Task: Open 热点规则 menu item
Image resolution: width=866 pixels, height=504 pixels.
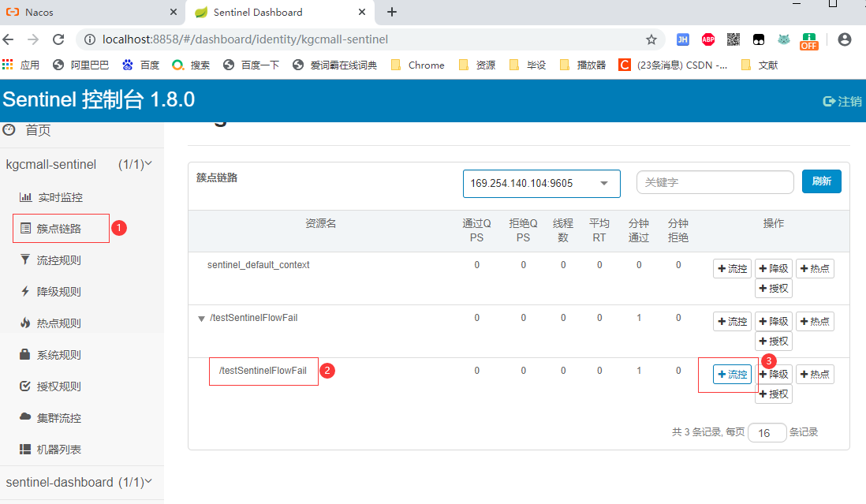Action: tap(50, 323)
